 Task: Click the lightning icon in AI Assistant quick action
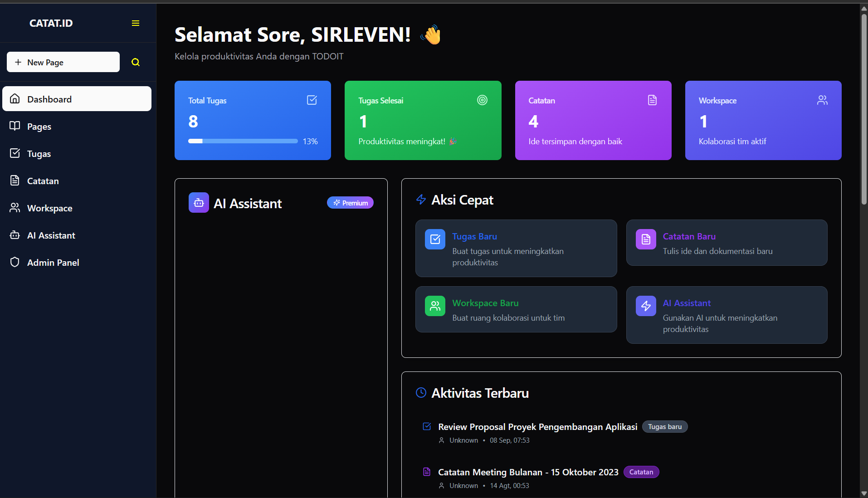click(646, 306)
